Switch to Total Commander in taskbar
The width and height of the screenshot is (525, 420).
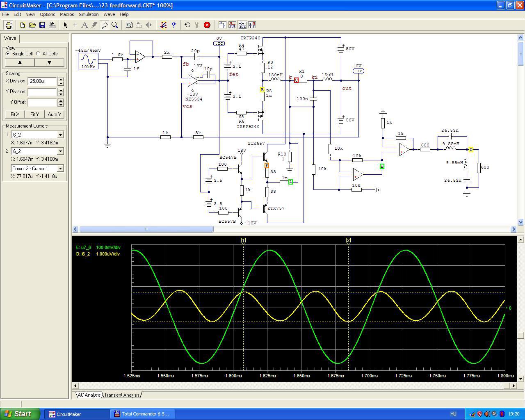(142, 414)
